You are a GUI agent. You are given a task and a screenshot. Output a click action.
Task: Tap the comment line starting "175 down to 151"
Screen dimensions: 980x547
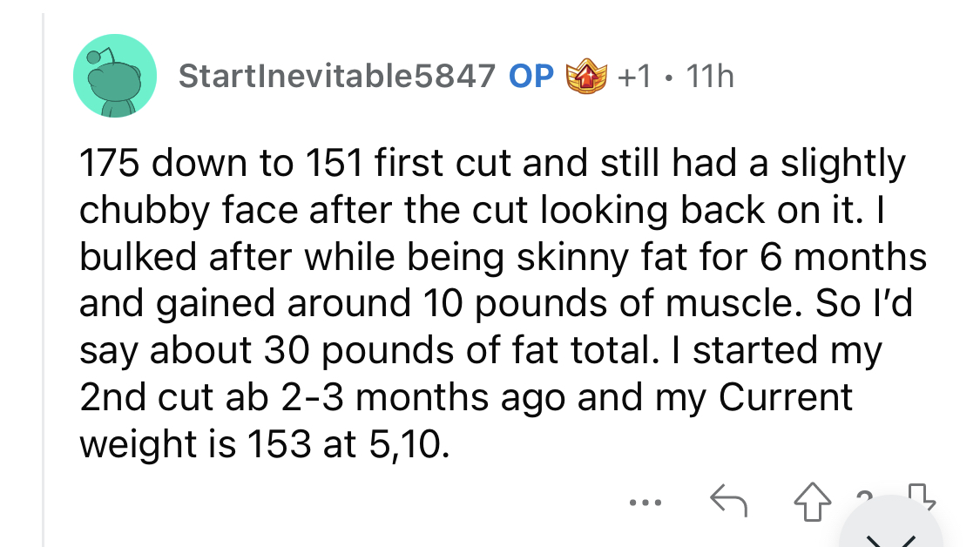pyautogui.click(x=492, y=163)
